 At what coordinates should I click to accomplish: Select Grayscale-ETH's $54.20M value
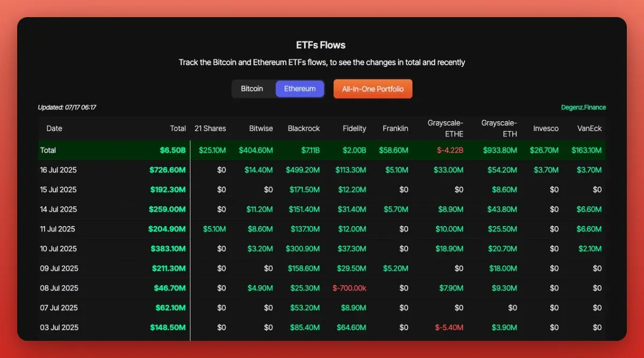tap(502, 170)
